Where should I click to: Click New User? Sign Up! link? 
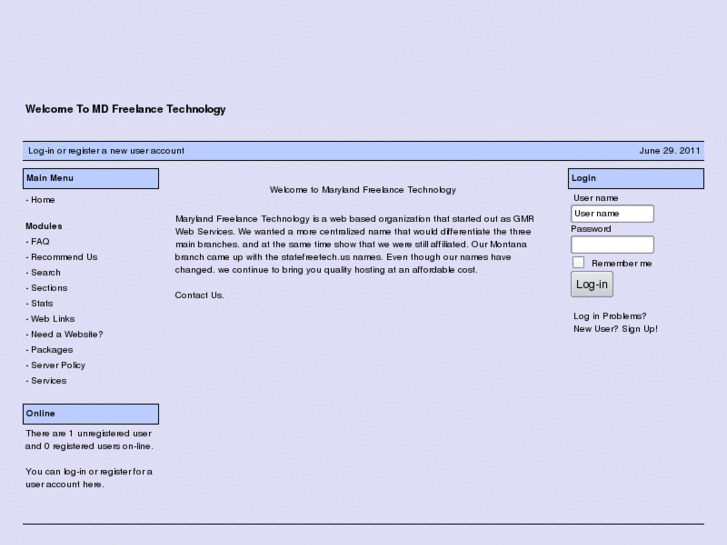tap(615, 329)
